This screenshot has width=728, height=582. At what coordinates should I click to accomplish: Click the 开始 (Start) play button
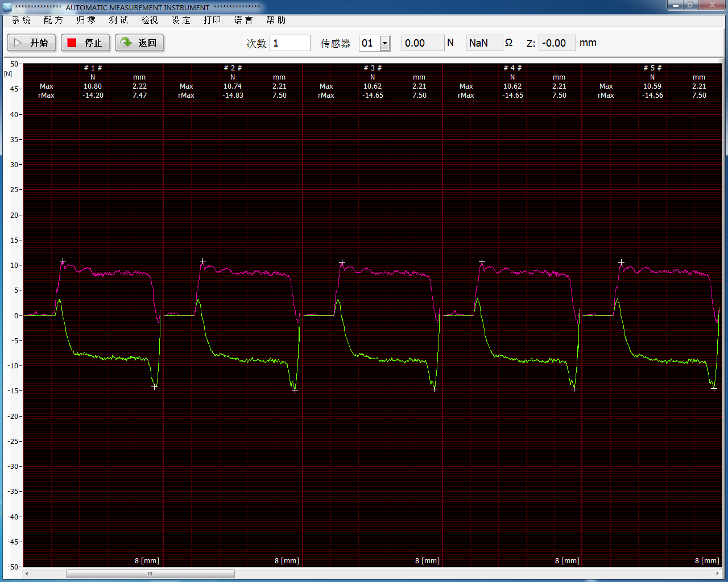pos(31,43)
